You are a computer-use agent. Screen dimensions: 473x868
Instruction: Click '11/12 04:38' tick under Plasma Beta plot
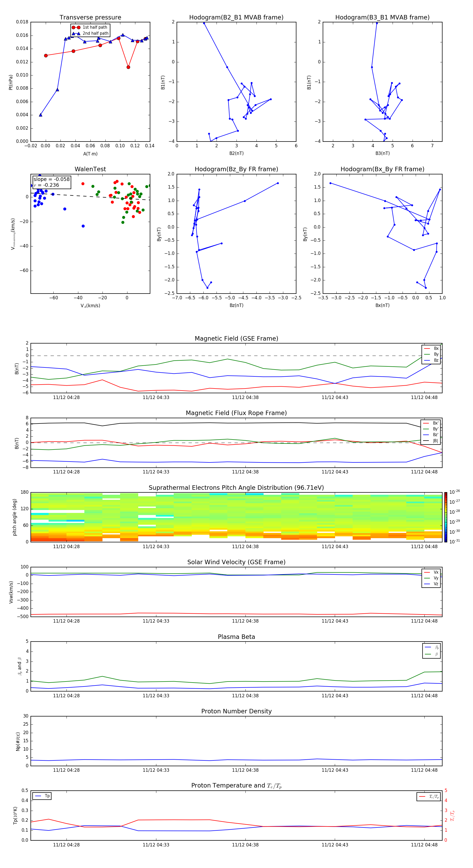[245, 695]
